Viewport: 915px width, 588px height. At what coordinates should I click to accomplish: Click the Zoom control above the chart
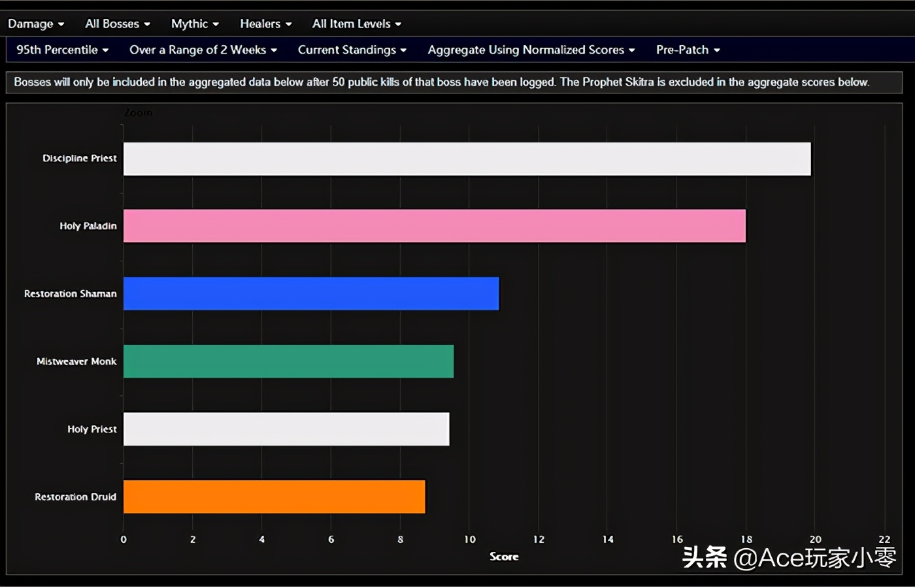[138, 112]
